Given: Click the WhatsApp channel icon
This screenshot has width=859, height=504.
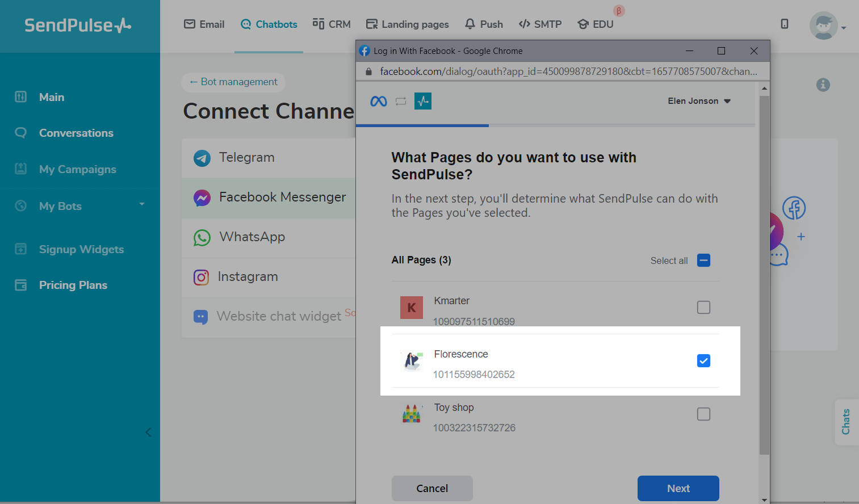Looking at the screenshot, I should click(x=202, y=237).
